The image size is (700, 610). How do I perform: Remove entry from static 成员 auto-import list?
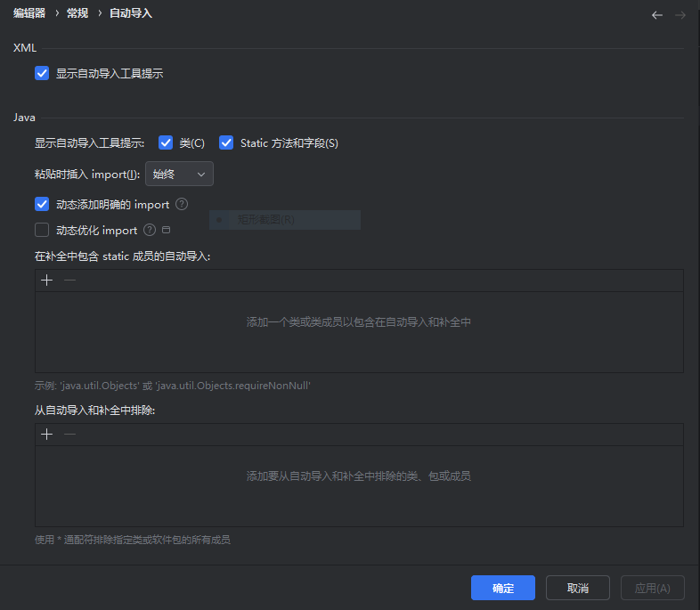coord(69,281)
